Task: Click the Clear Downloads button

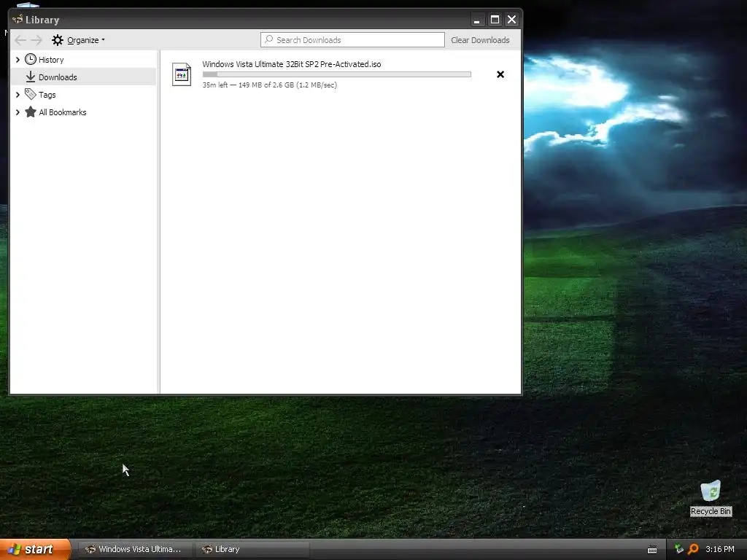Action: (x=480, y=40)
